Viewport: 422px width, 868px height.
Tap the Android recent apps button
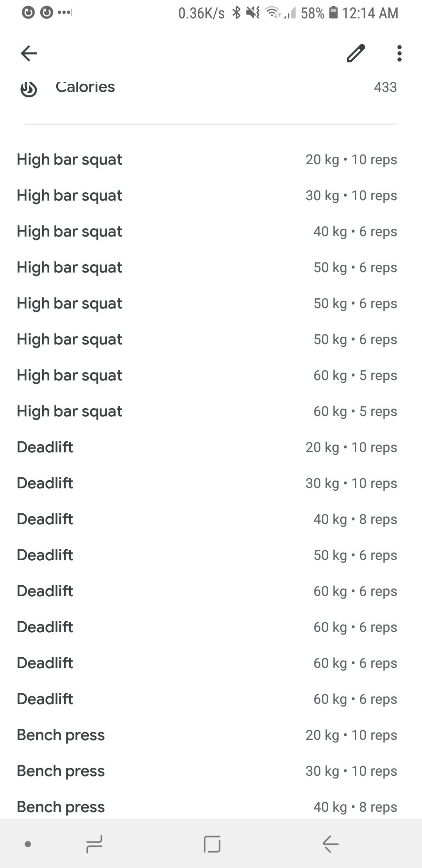94,844
